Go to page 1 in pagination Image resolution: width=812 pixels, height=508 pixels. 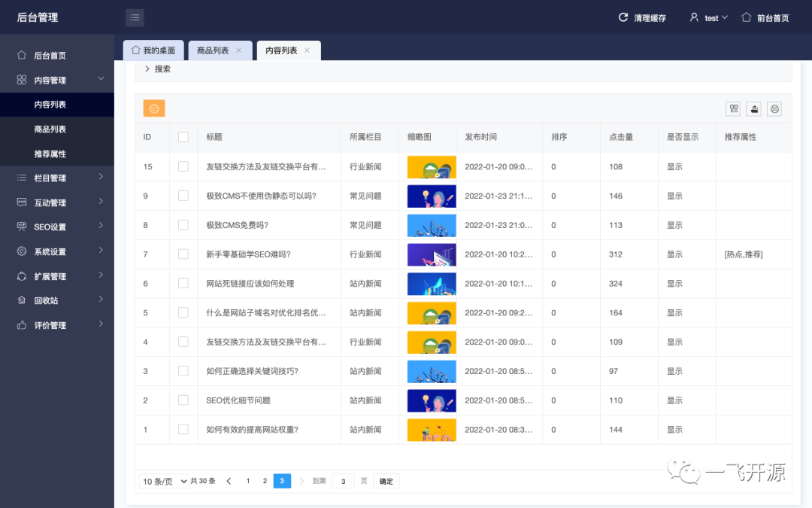coord(248,481)
